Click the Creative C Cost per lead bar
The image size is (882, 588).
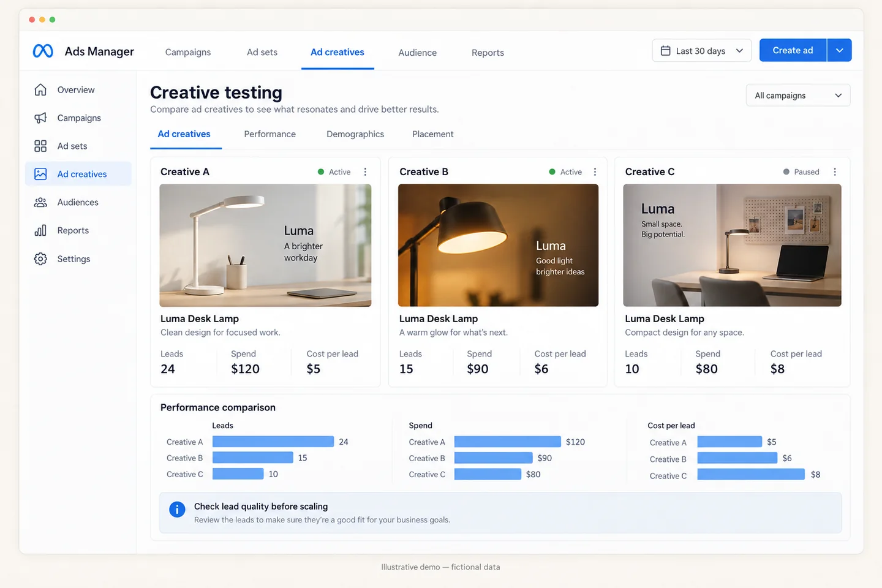tap(751, 474)
